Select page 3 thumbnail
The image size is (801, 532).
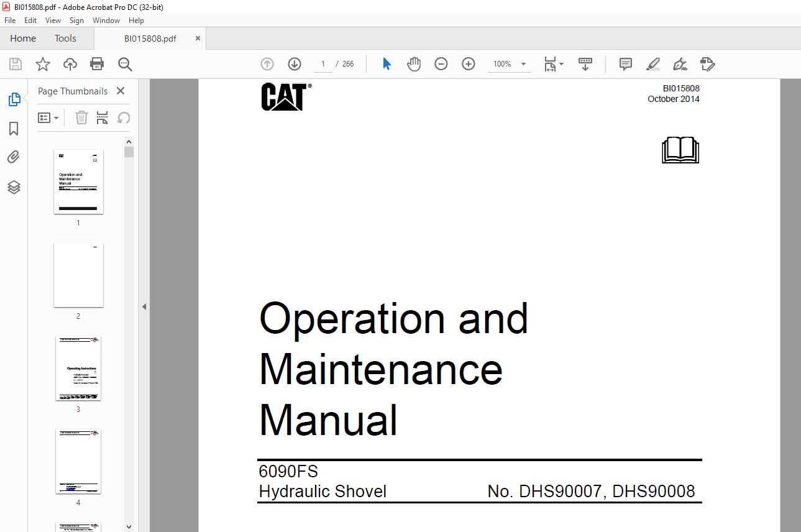(x=78, y=369)
